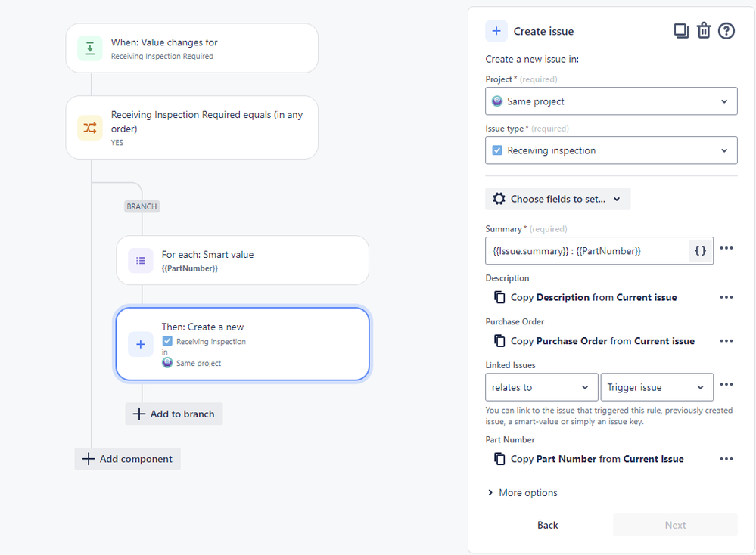This screenshot has width=756, height=555.
Task: Click the Add component button
Action: tap(128, 459)
